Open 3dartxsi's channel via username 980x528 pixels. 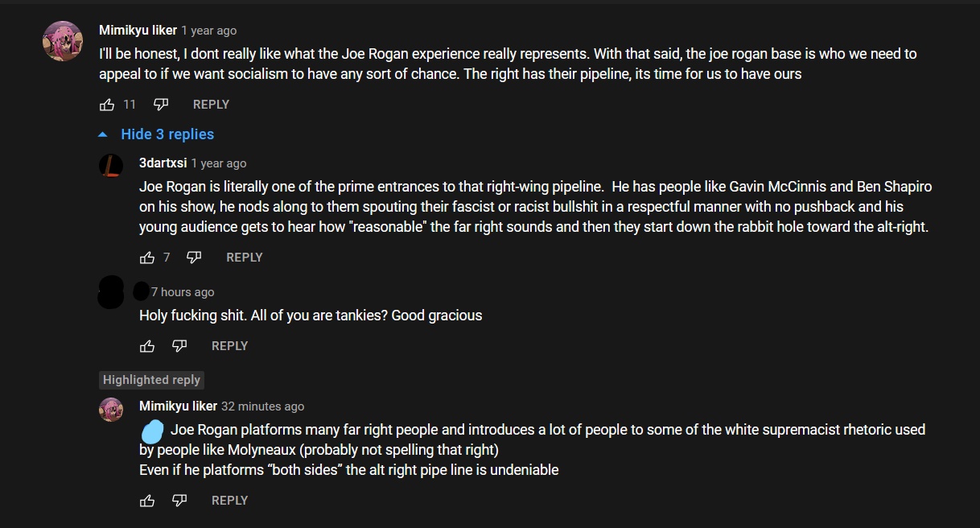click(163, 163)
